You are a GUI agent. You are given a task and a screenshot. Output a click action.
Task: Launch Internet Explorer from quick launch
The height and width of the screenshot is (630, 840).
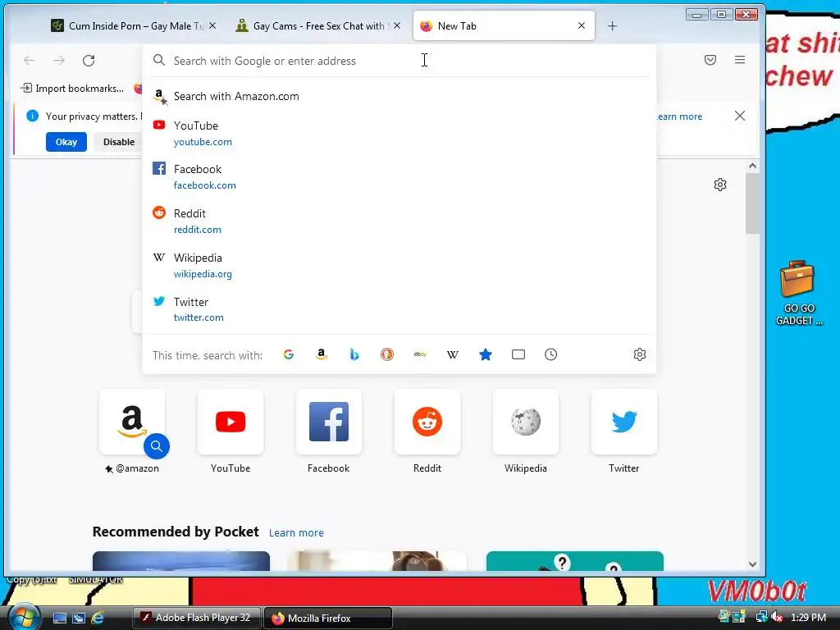[x=98, y=618]
